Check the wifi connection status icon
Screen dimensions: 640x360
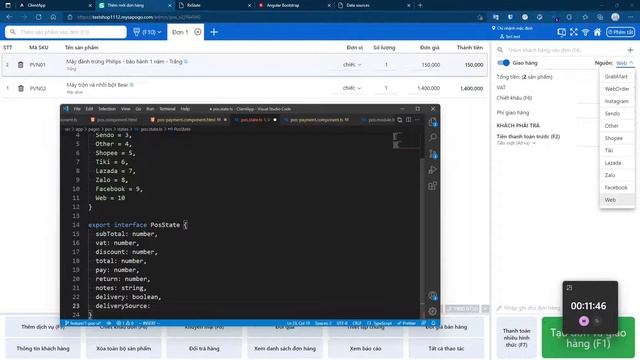coord(585,32)
